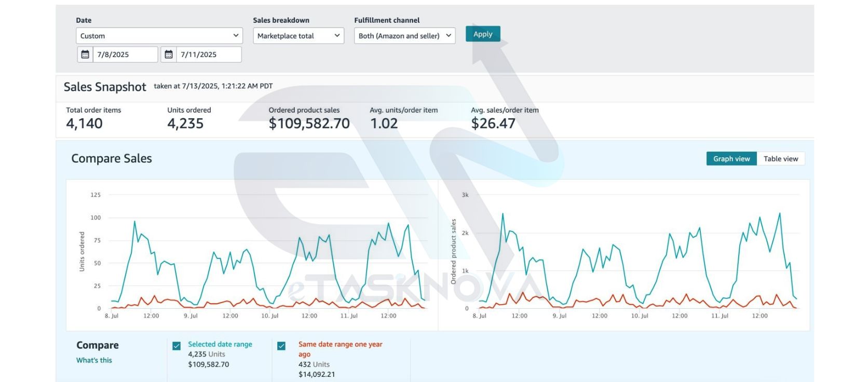Click the Apply button
868x382 pixels.
point(483,34)
